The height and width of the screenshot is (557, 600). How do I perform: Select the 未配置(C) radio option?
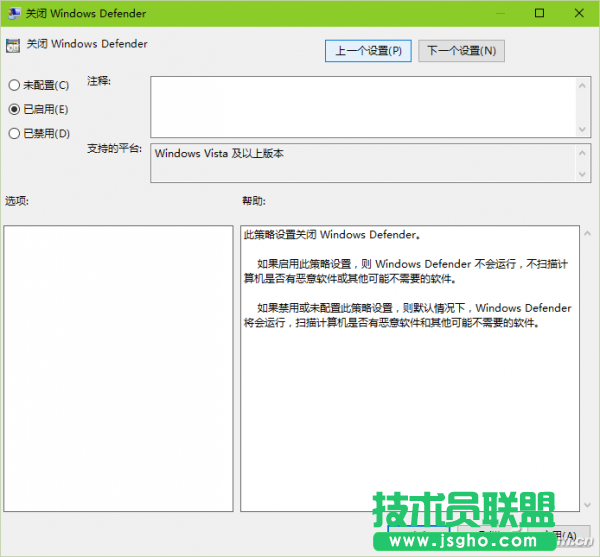pos(14,85)
